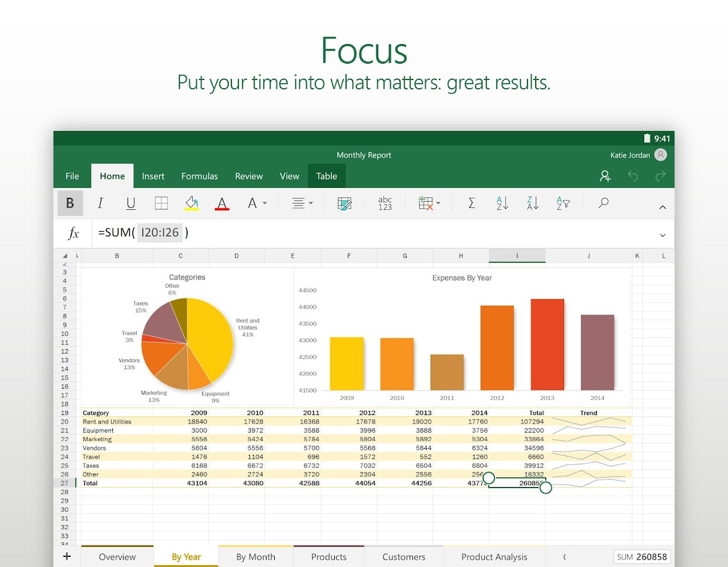
Task: Expand the formula bar
Action: [x=662, y=235]
